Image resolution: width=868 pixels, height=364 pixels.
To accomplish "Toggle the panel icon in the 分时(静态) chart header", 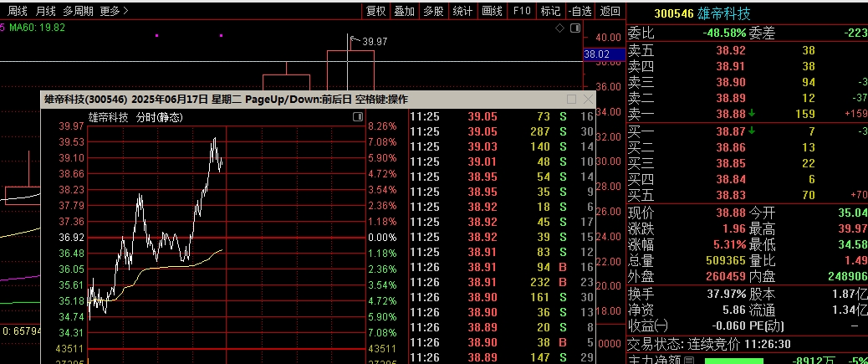I will (358, 117).
